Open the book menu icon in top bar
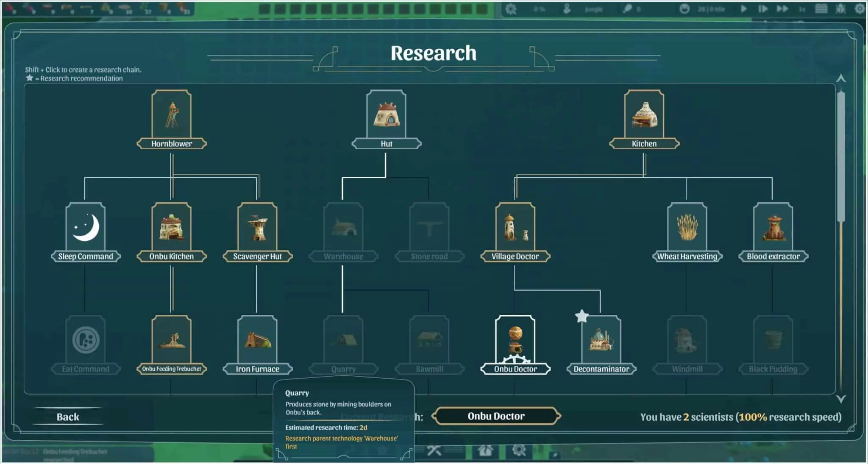868x464 pixels. (821, 8)
